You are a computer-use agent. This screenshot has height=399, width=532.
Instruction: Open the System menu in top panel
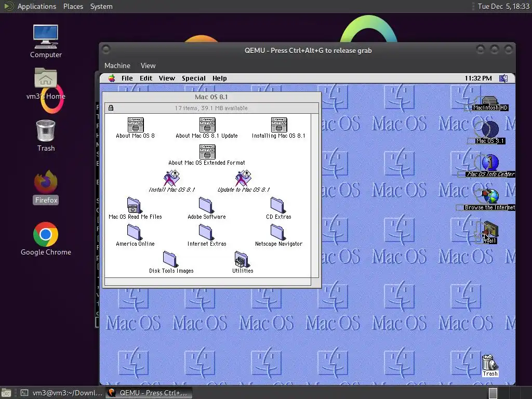click(x=101, y=6)
